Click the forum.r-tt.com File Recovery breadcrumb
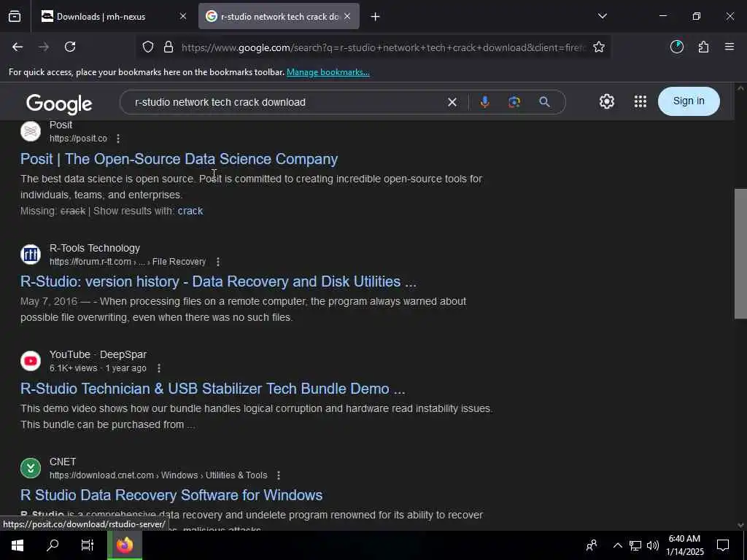Screen dimensions: 747x560 point(128,262)
